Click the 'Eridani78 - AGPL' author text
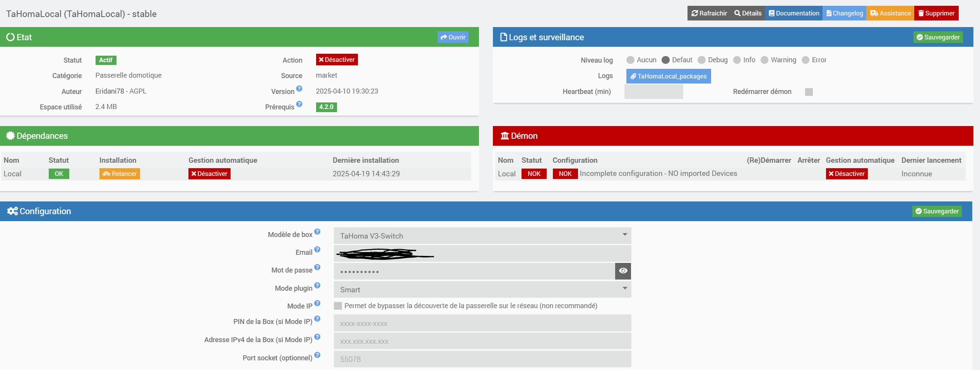The height and width of the screenshot is (370, 980). [x=121, y=91]
